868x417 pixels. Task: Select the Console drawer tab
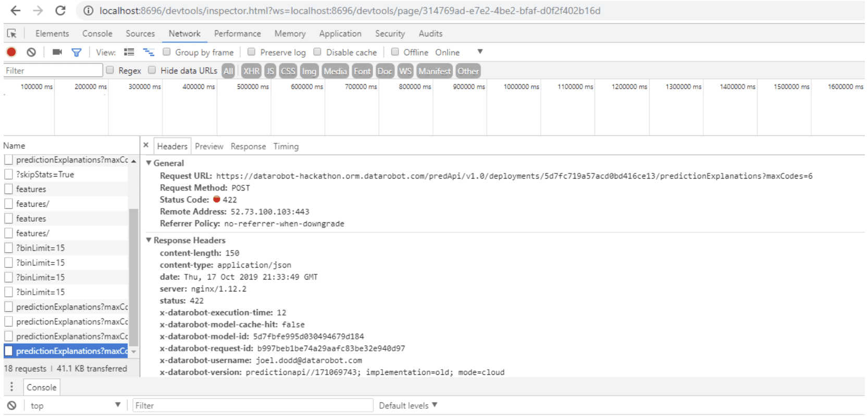coord(42,387)
